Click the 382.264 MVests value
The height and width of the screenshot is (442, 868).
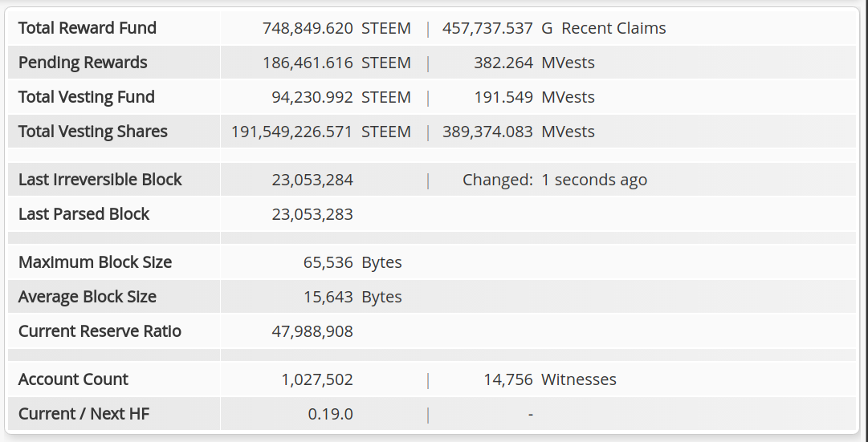pos(534,63)
